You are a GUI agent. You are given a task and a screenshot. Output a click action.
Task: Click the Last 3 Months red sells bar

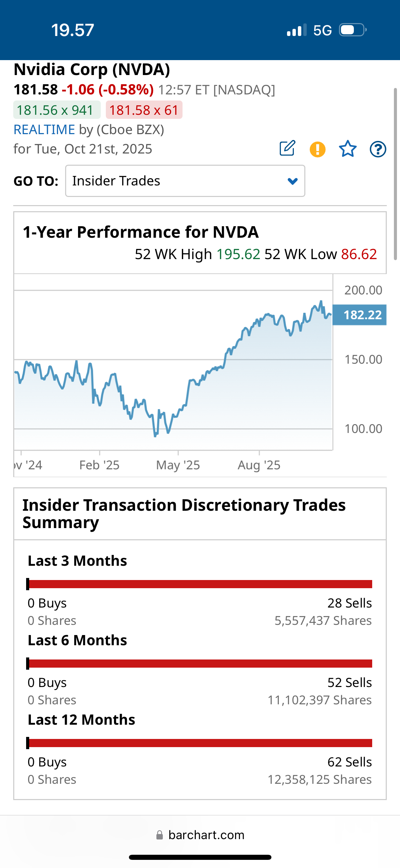click(200, 584)
